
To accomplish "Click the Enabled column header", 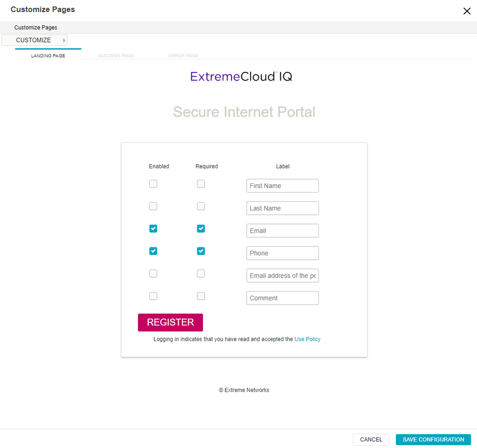I will (159, 167).
